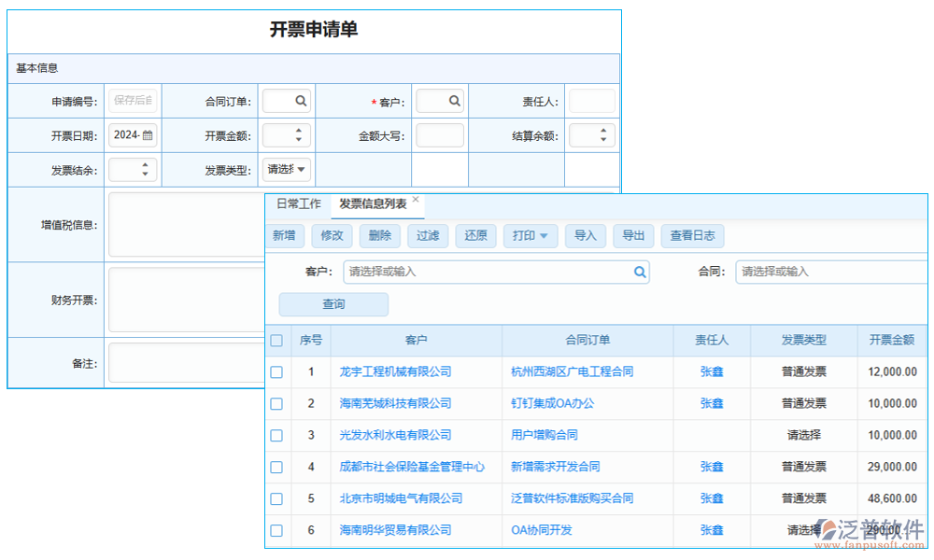Click inside the 金额大写 input field
Screen dimensions: 934x560
[x=439, y=134]
